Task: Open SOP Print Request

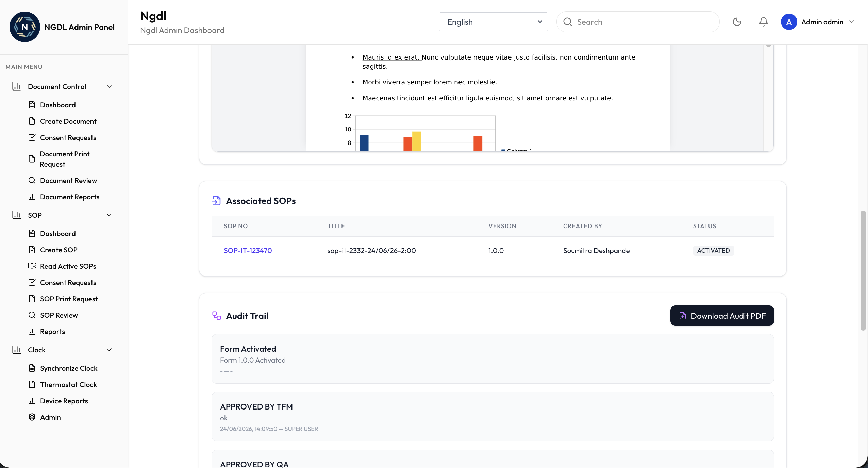Action: 69,299
